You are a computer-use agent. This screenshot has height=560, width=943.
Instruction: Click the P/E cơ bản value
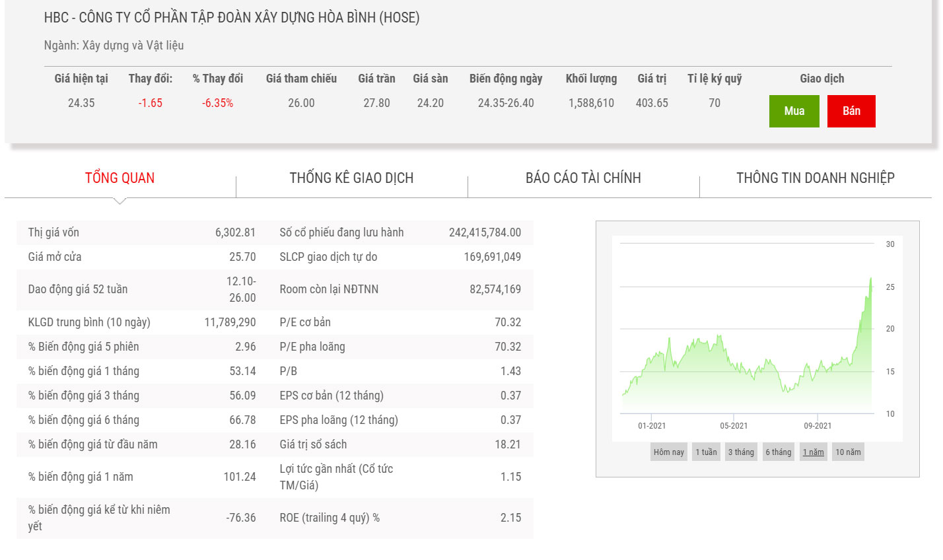(507, 322)
